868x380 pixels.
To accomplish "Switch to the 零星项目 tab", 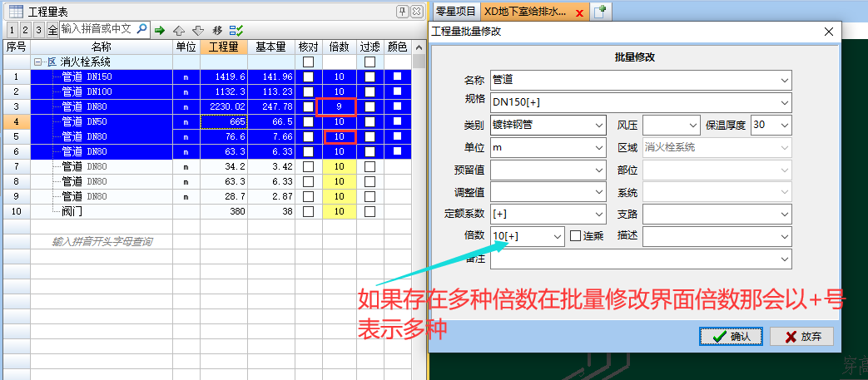I will (x=456, y=12).
